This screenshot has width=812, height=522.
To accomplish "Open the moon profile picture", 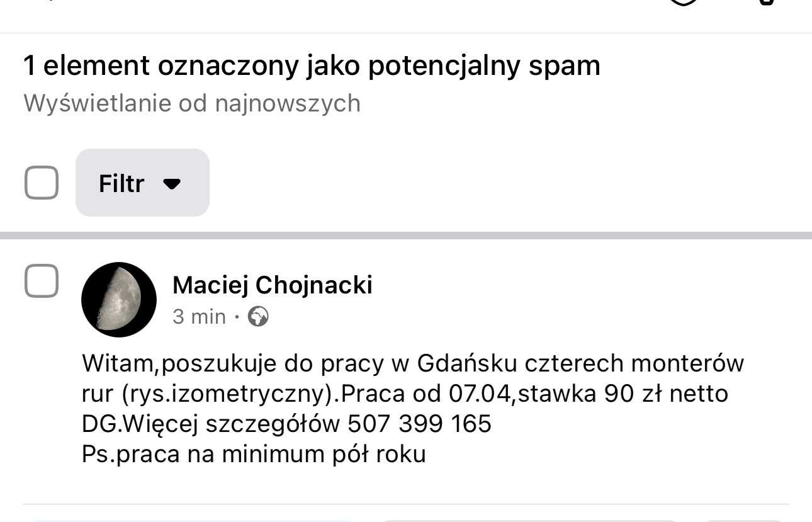I will [x=119, y=299].
